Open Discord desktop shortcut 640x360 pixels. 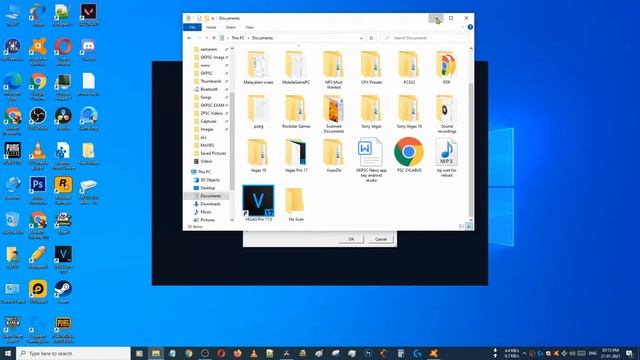(x=89, y=50)
